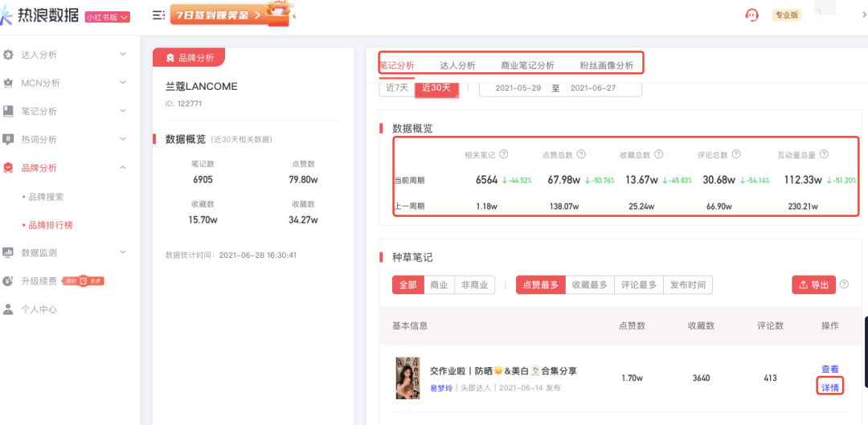Image resolution: width=868 pixels, height=425 pixels.
Task: Click the MCN分析 sidebar icon
Action: (8, 83)
